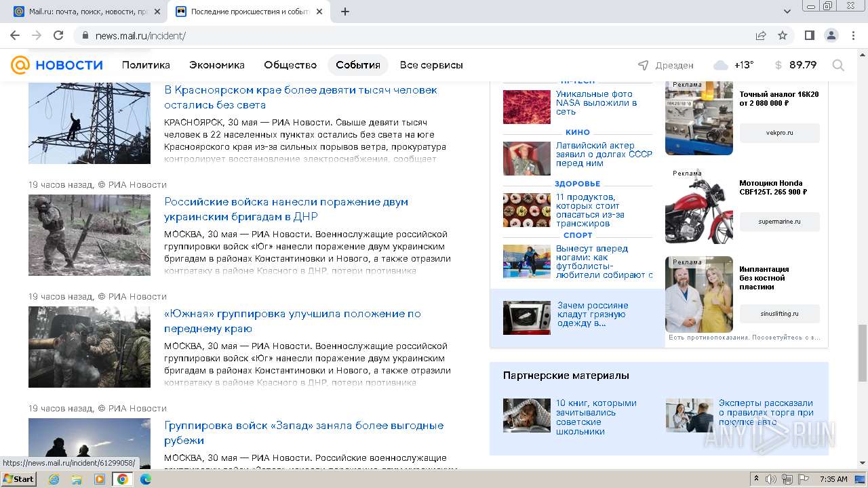Open a new browser tab with plus

pos(345,12)
